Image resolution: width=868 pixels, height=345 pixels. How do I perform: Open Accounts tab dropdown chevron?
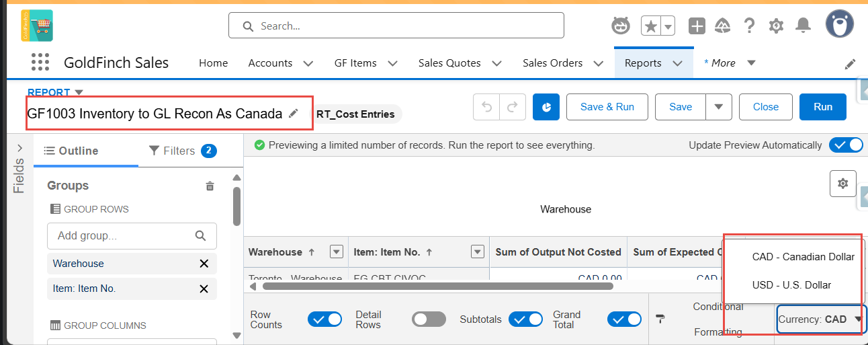(308, 63)
